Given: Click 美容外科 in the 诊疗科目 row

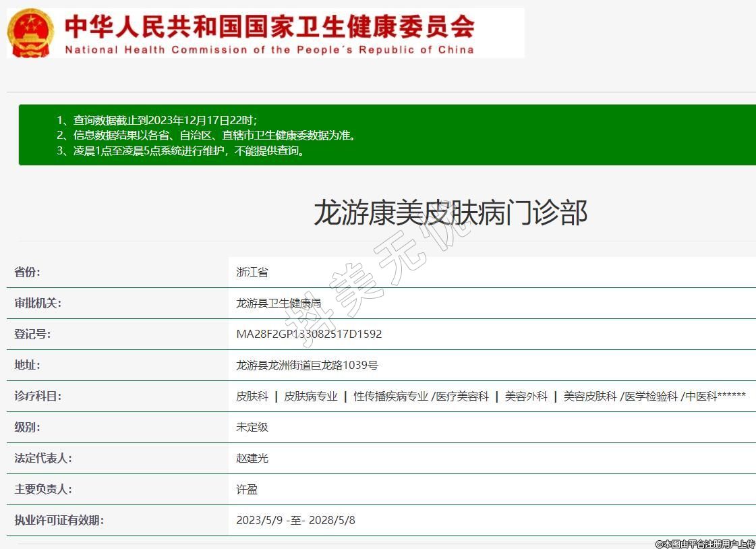Looking at the screenshot, I should click(526, 397).
